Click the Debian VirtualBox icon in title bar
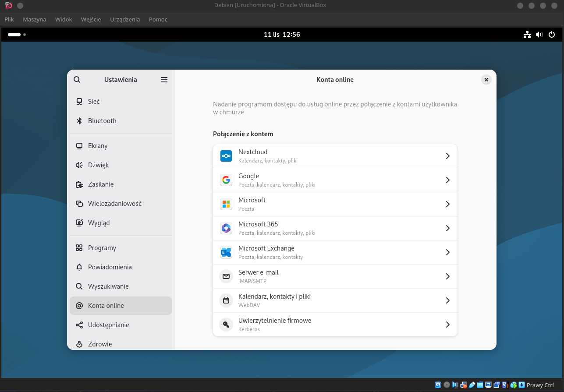The image size is (564, 392). pos(8,6)
